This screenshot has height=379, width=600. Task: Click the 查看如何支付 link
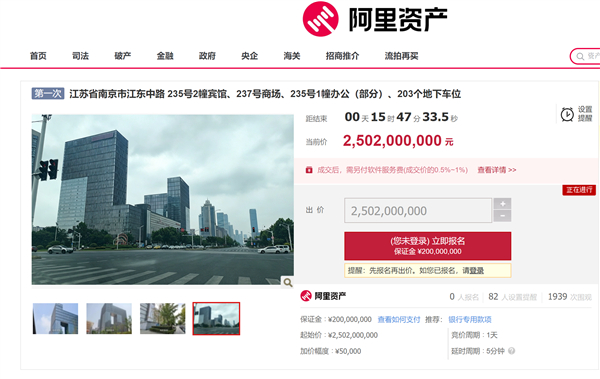coord(399,319)
